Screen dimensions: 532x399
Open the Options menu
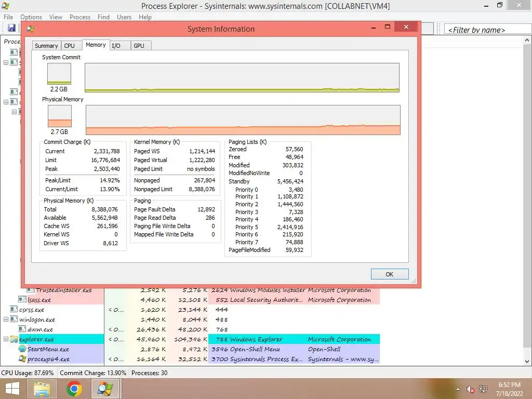[31, 17]
